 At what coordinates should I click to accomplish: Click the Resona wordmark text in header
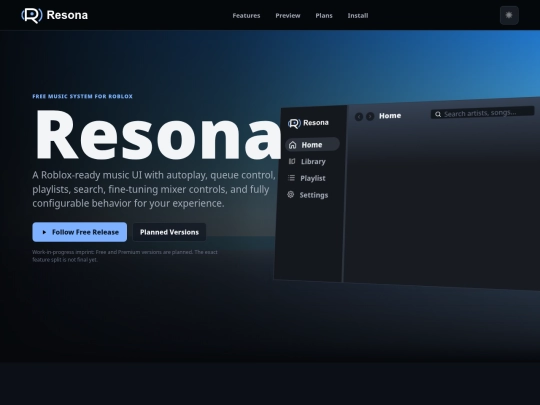[x=67, y=15]
